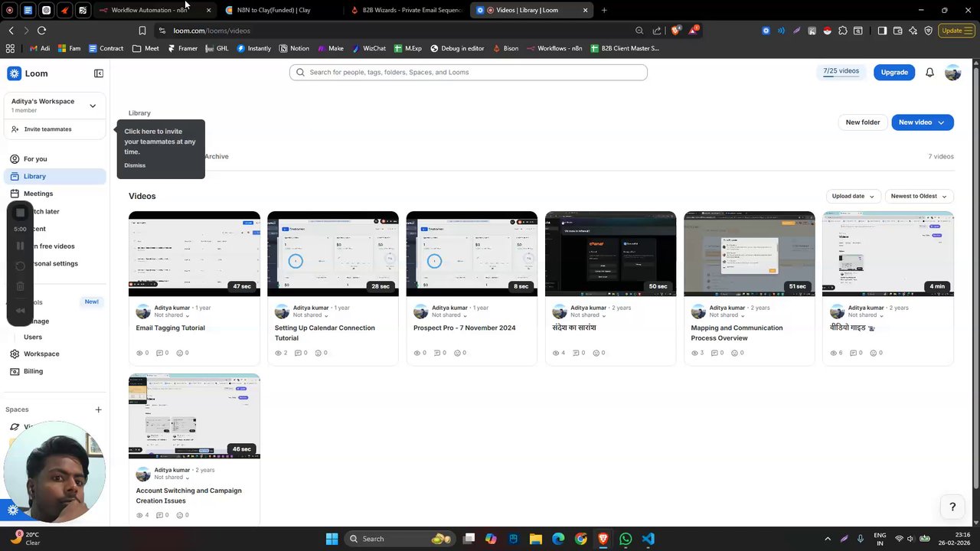Viewport: 980px width, 551px height.
Task: Click the New folder button
Action: tap(863, 122)
